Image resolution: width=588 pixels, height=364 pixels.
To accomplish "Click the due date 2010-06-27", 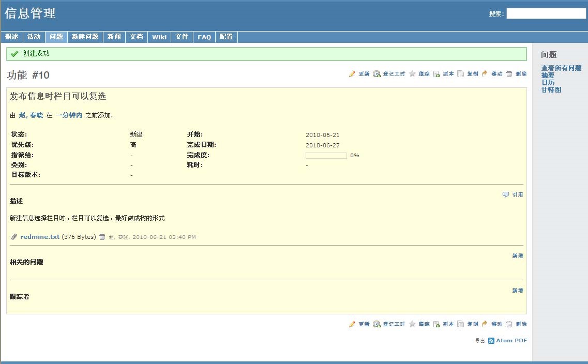I will pos(323,145).
